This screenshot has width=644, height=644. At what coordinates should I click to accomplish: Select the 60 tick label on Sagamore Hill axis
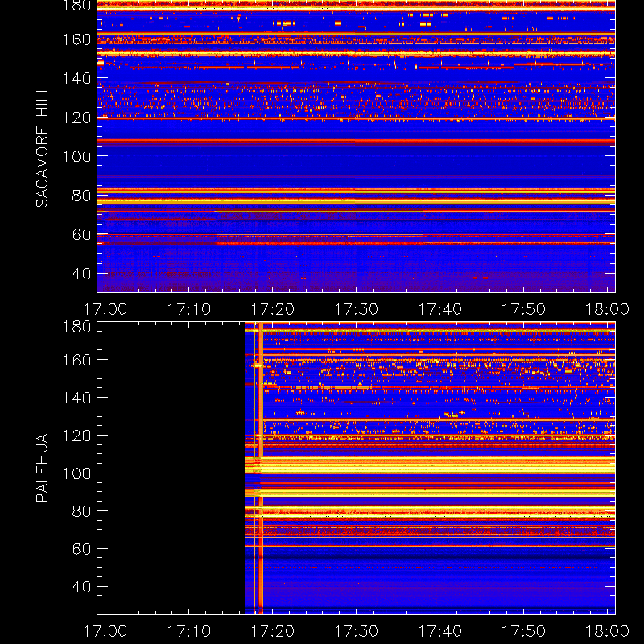click(81, 234)
